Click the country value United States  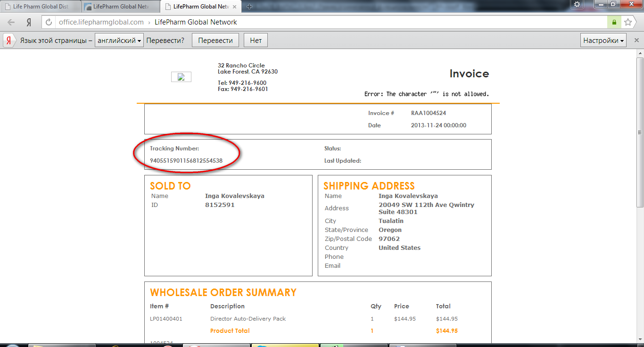(x=399, y=248)
